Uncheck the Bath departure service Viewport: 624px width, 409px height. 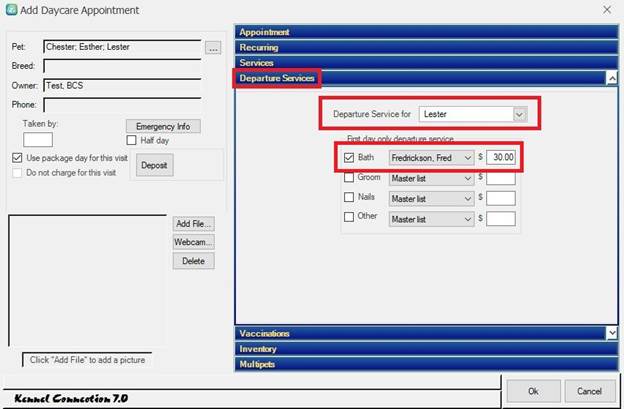(349, 158)
